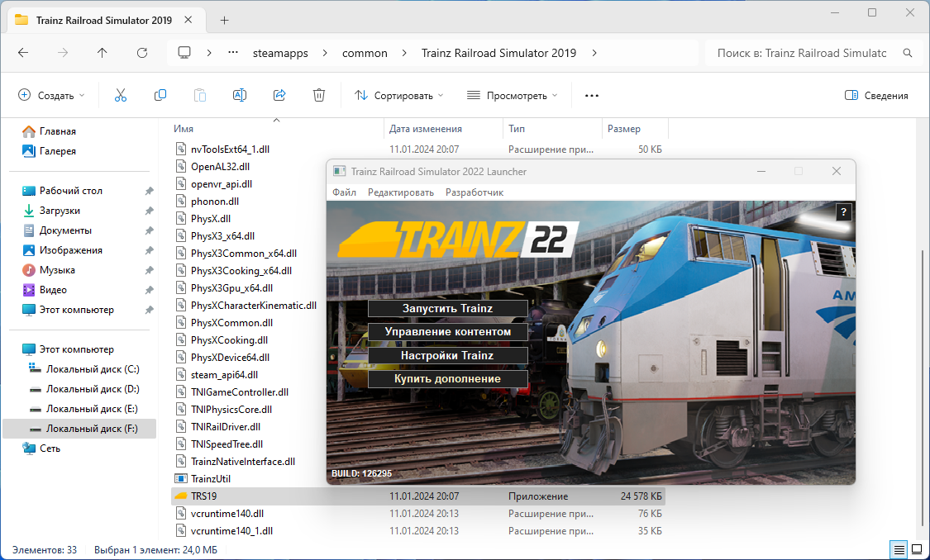The height and width of the screenshot is (560, 930).
Task: Navigate to steamapps breadcrumb
Action: 280,53
